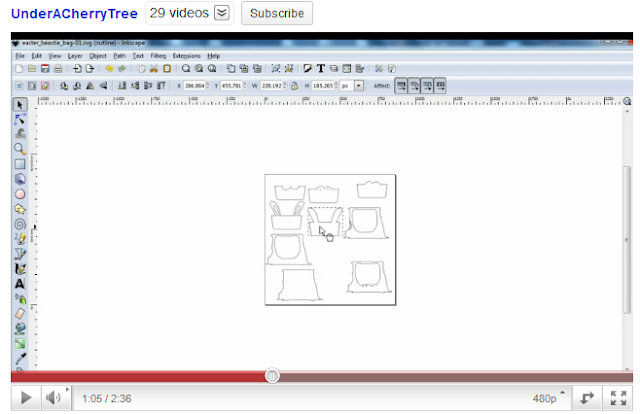Open the Layer menu in Inkscape
Screen dimensions: 640x414
[75, 56]
